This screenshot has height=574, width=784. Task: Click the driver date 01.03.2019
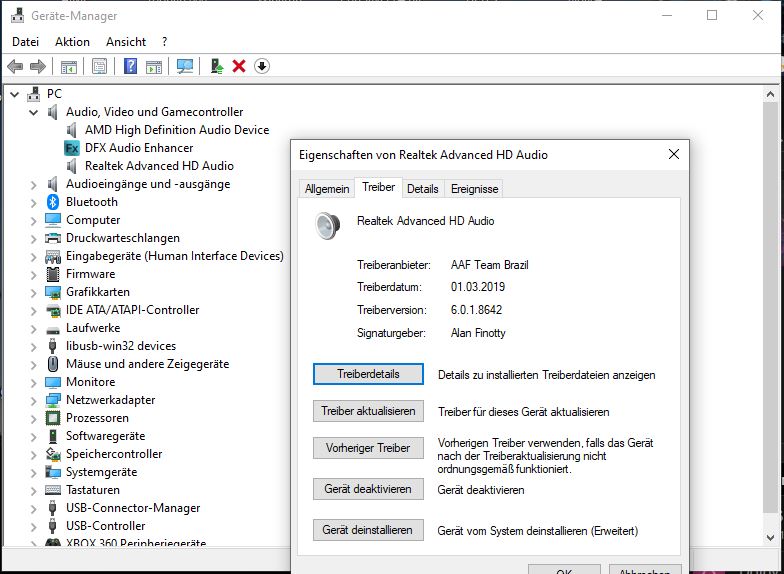(478, 288)
